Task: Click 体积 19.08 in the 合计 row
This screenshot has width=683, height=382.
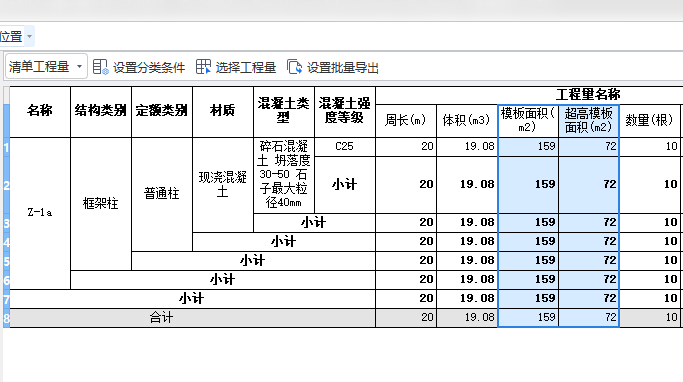Action: point(467,318)
